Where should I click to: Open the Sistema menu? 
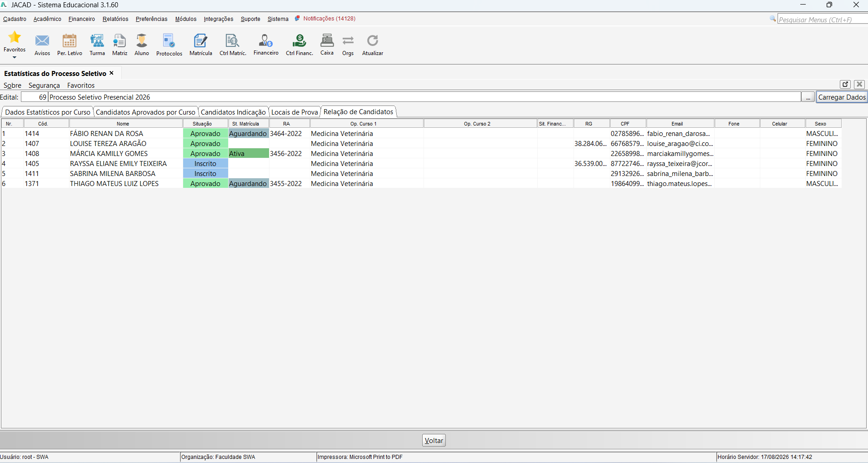278,19
